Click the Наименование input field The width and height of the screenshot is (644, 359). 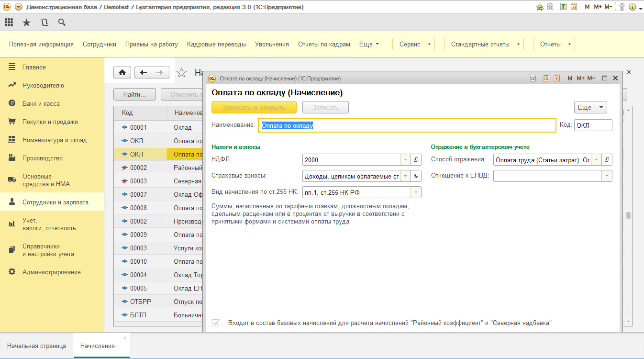[407, 125]
